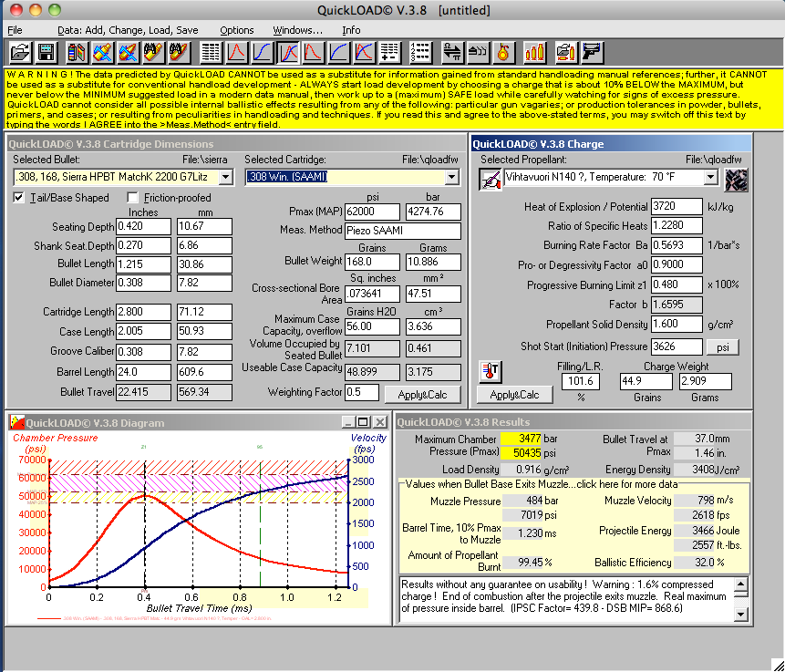Click the results message scrollbar down arrow
Screen dimensions: 785x672
[x=741, y=614]
